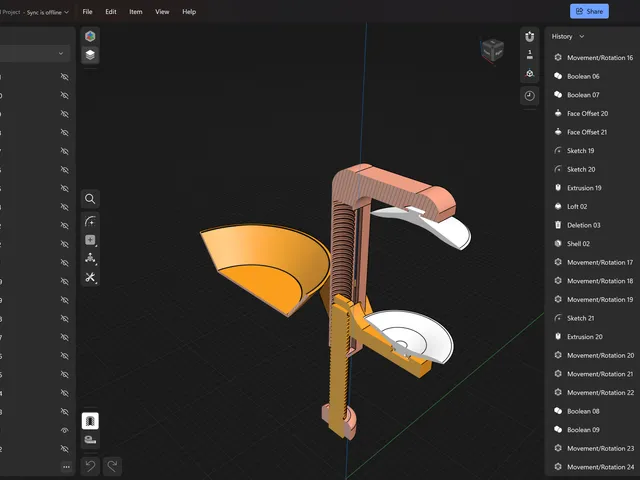Open the Item menu
This screenshot has height=480, width=640.
136,12
